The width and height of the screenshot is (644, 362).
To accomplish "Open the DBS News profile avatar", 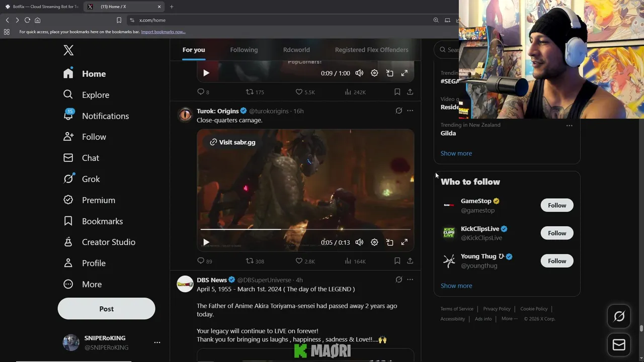I will [x=185, y=284].
